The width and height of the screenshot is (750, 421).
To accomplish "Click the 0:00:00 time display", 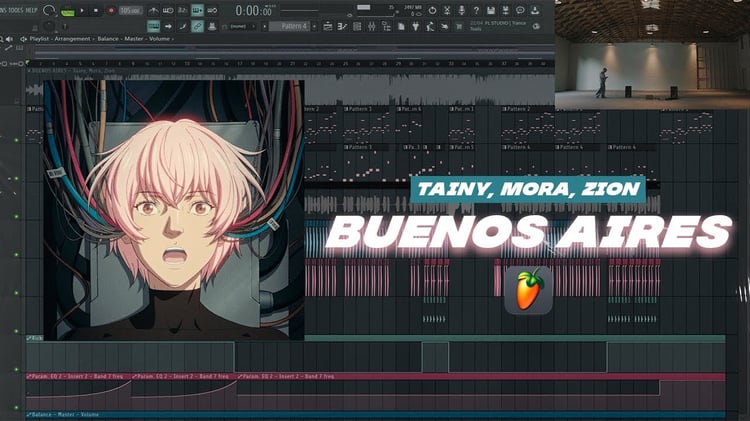I will coord(256,10).
